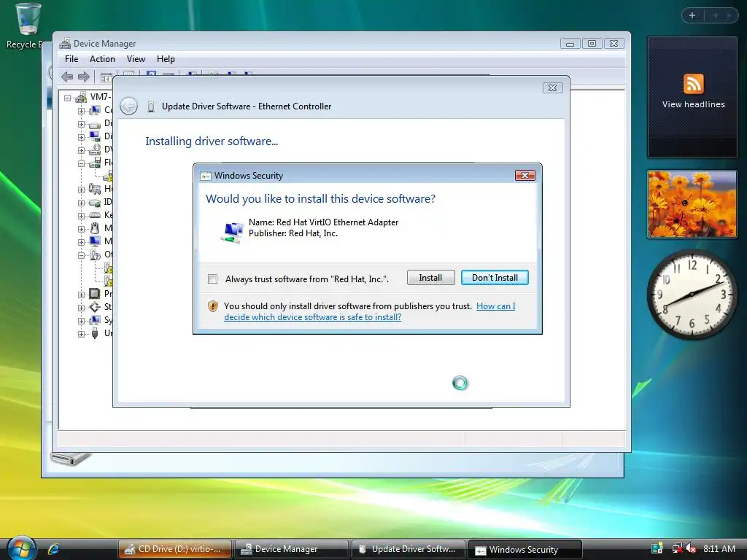Expand the keyboard category node

pos(81,216)
